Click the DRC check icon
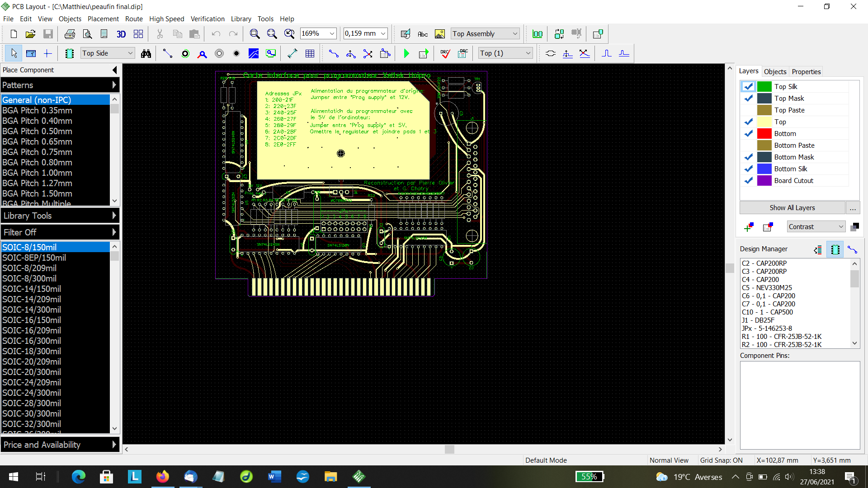868x488 pixels. click(x=445, y=53)
